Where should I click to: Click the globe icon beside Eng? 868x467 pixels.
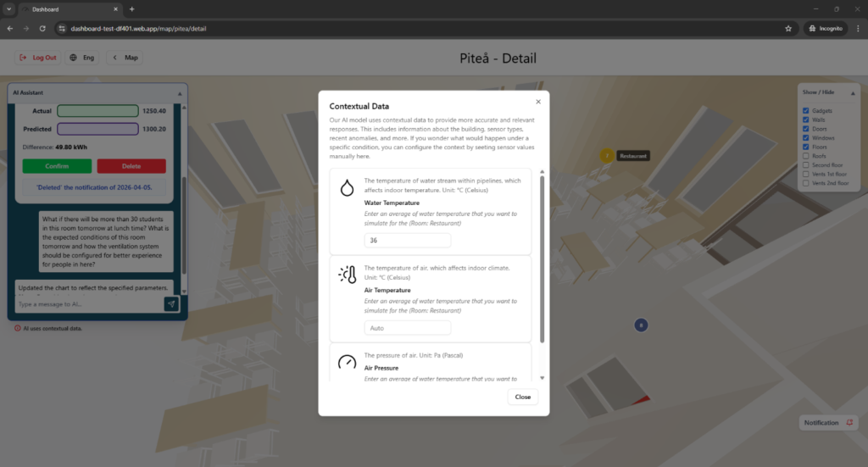[x=73, y=58]
